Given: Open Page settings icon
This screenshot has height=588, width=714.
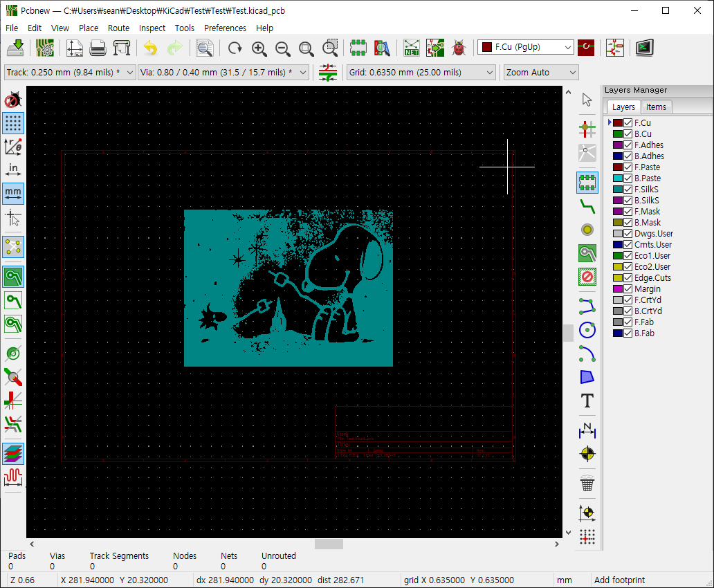Looking at the screenshot, I should (74, 47).
